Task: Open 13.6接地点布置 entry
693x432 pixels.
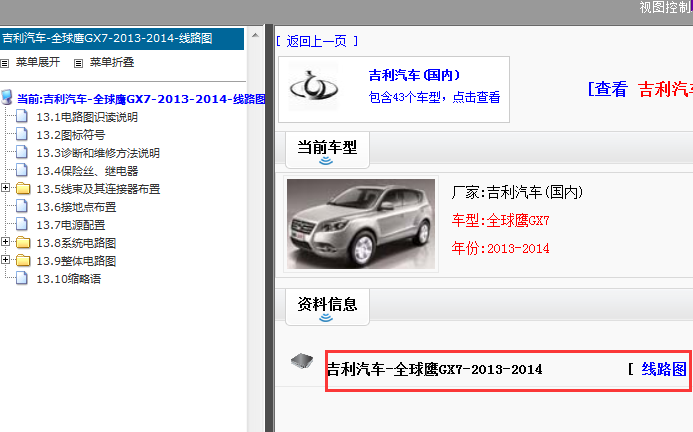Action: (76, 207)
